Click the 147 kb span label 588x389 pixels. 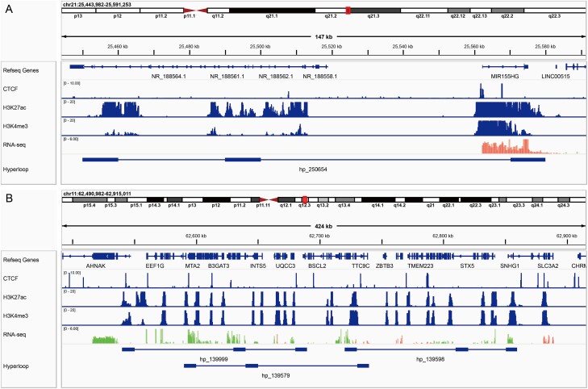(x=323, y=37)
